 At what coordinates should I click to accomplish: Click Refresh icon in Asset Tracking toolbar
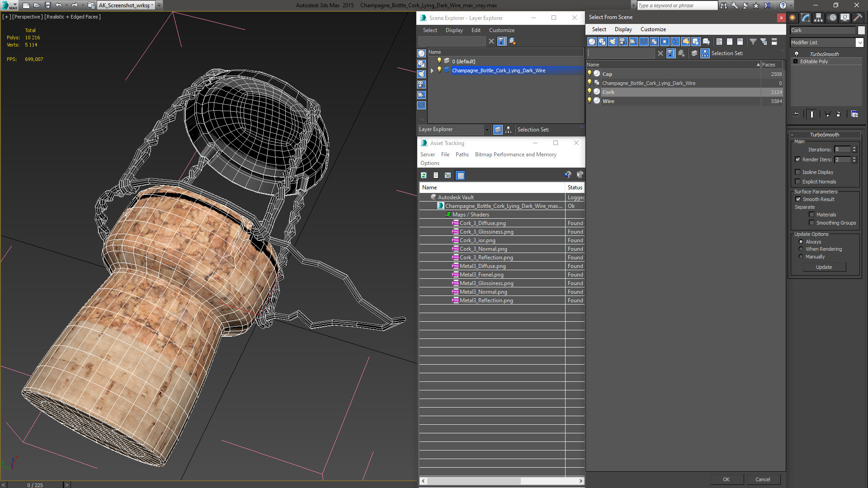[x=424, y=175]
